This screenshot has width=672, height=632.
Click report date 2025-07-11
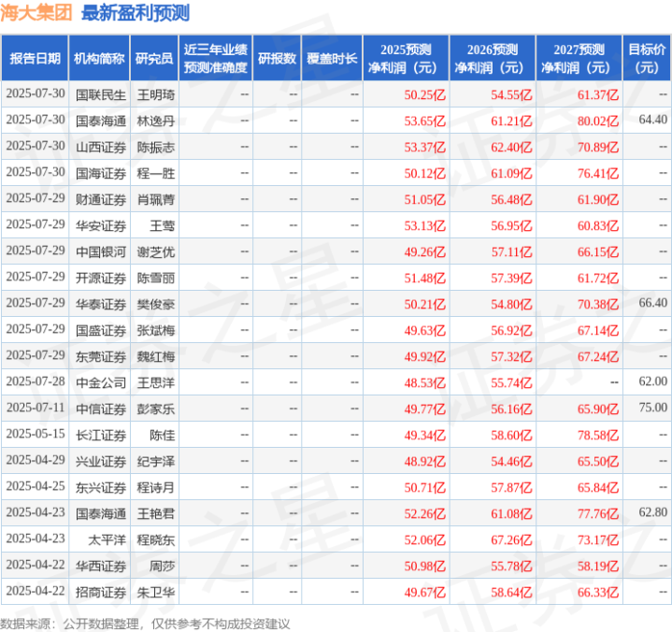pos(36,408)
